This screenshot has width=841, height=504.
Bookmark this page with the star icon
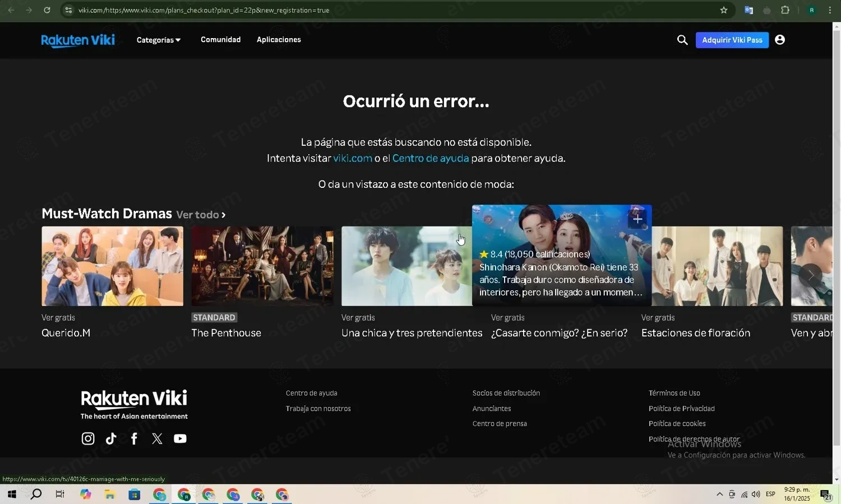[724, 10]
